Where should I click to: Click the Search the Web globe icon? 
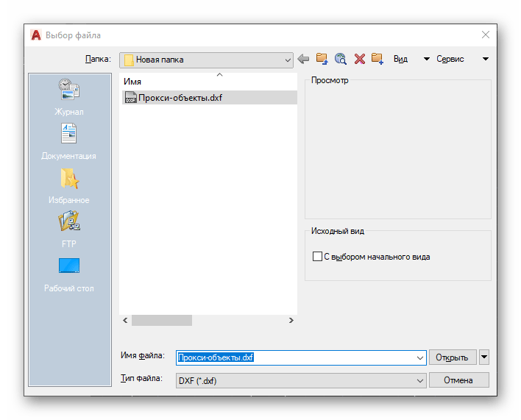point(341,59)
